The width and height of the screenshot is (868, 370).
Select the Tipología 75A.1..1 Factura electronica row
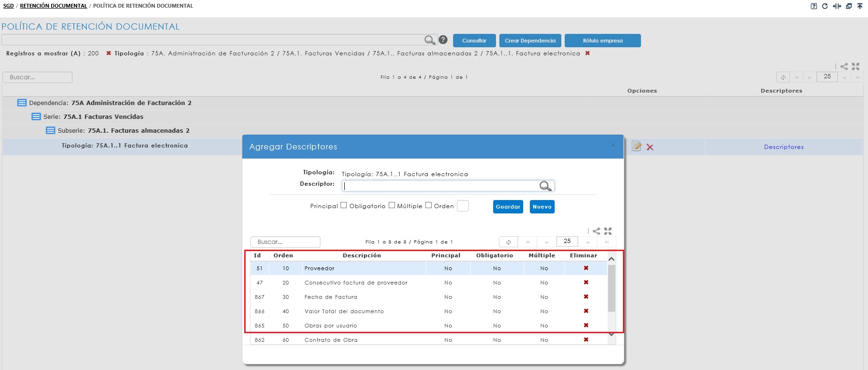click(124, 146)
